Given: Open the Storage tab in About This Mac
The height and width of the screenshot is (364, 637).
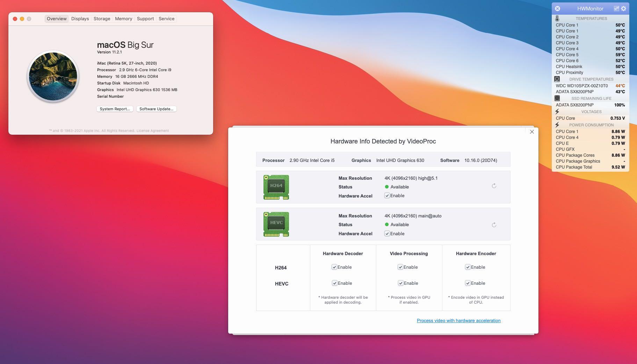Looking at the screenshot, I should click(x=101, y=18).
